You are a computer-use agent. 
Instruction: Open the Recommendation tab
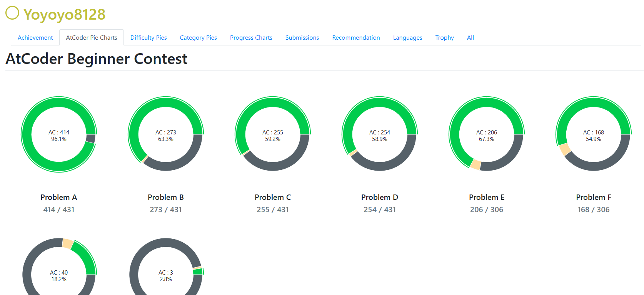tap(356, 38)
